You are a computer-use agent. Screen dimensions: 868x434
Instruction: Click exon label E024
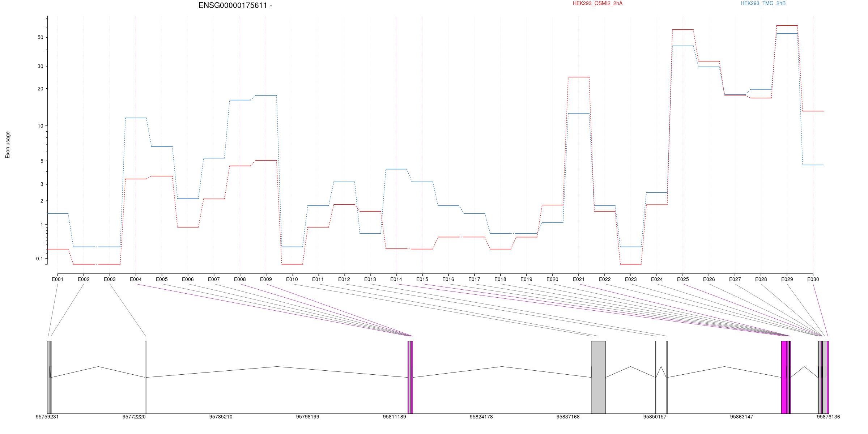657,279
